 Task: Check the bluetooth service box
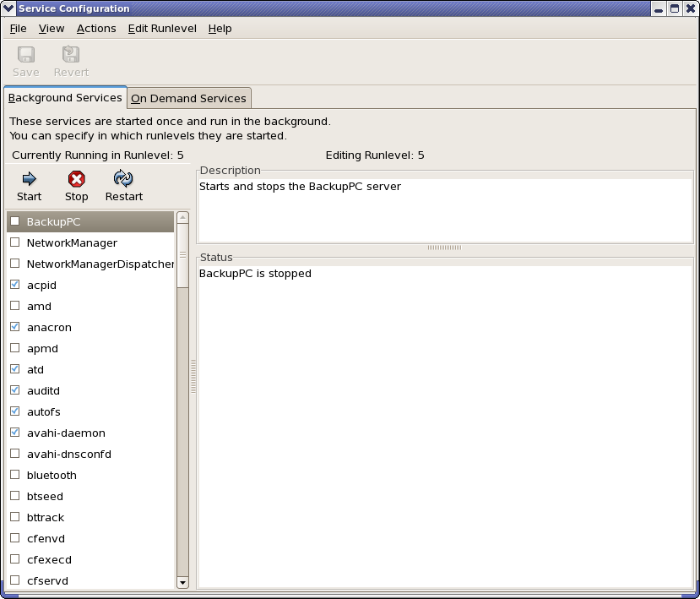pos(14,474)
